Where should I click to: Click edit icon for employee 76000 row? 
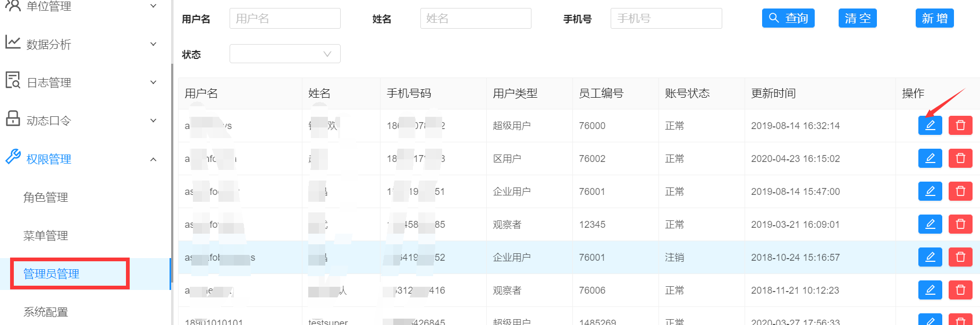coord(930,125)
